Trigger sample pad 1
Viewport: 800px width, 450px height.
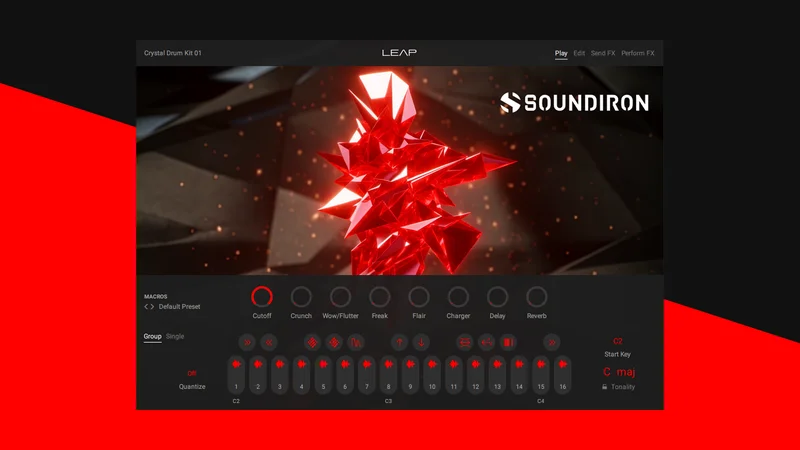pyautogui.click(x=236, y=374)
